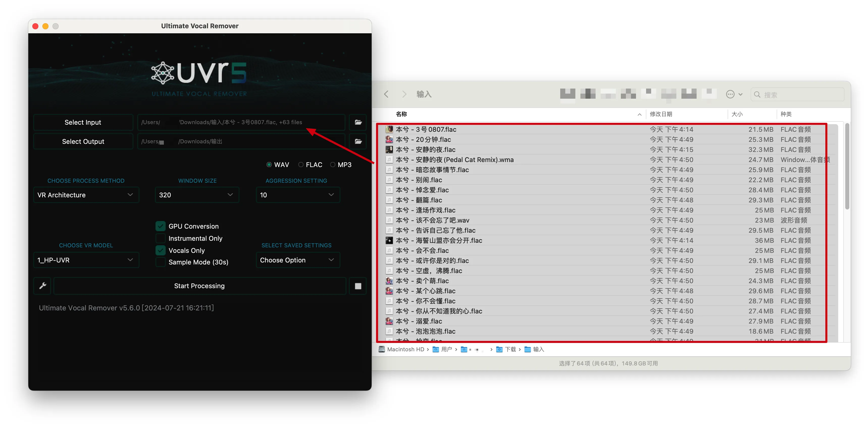The height and width of the screenshot is (428, 868).
Task: Expand the 1_HP-UVR model dropdown
Action: pyautogui.click(x=86, y=260)
